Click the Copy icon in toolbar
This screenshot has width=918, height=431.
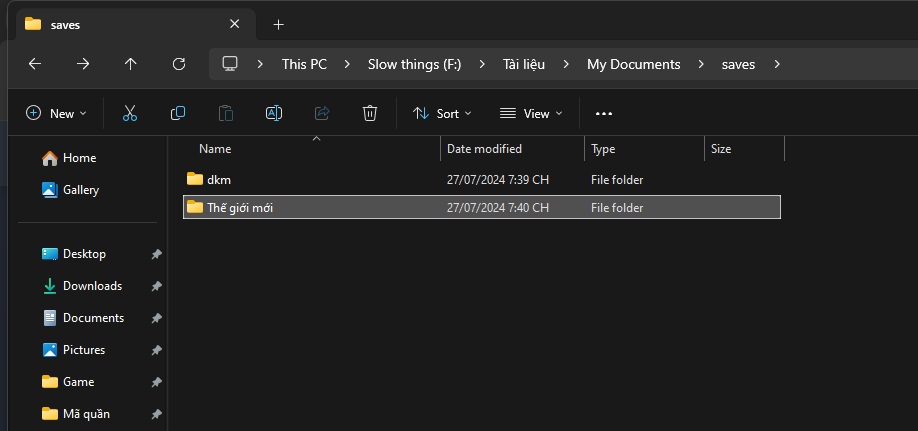point(178,113)
